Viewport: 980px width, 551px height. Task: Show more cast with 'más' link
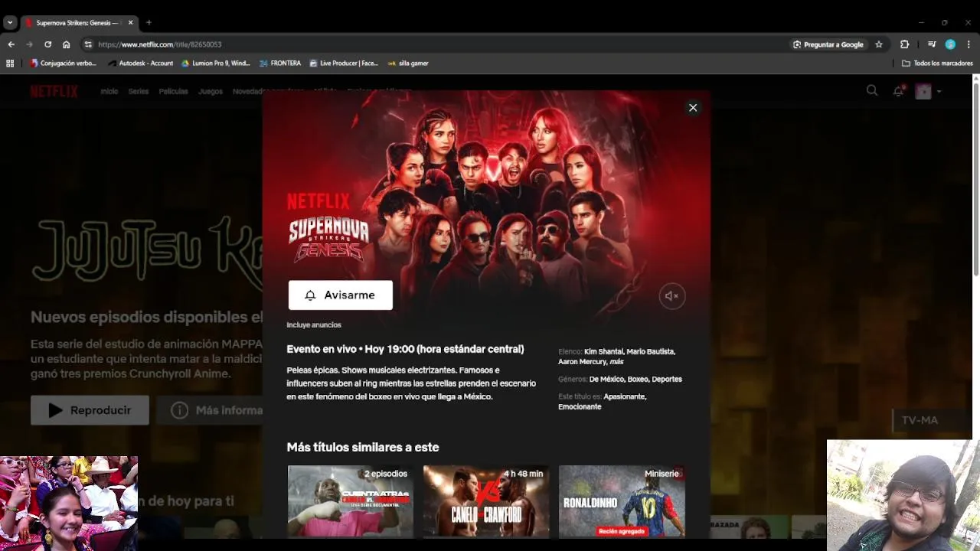pyautogui.click(x=616, y=361)
